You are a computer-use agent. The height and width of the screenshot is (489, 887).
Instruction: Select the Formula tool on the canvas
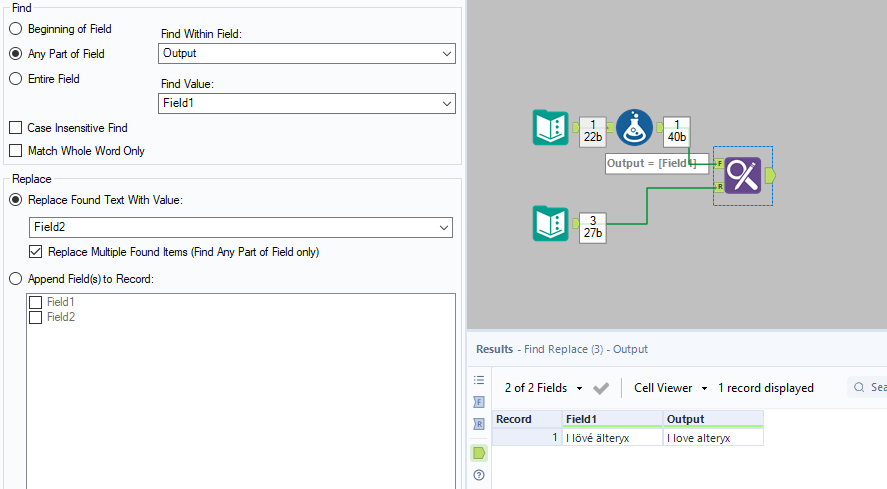pos(636,128)
